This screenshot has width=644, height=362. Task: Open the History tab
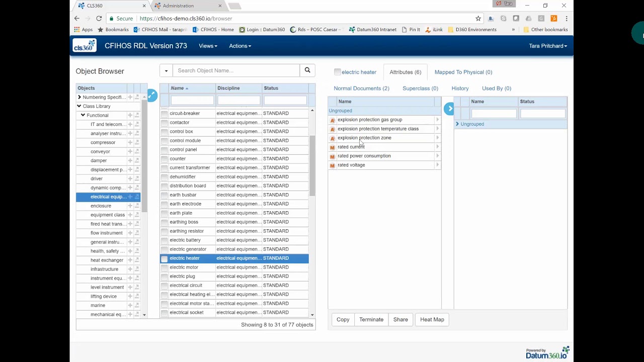point(460,88)
